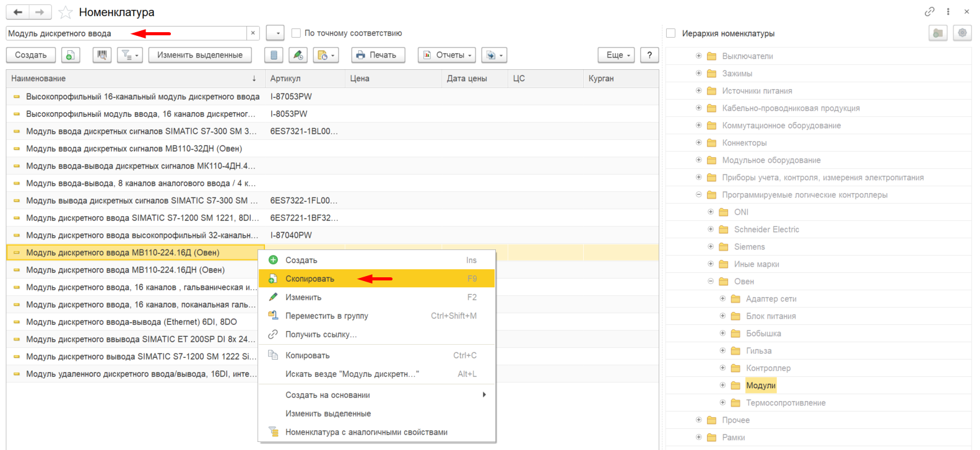Add Номенклатура to favorites with the star
Viewport: 980px width, 450px height.
[x=65, y=12]
